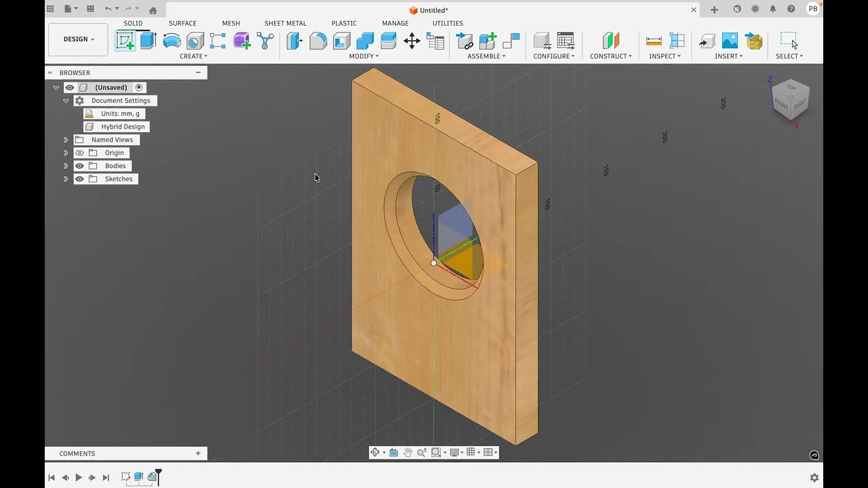Click the PB user profile button
Screen dimensions: 868x488
click(x=812, y=9)
